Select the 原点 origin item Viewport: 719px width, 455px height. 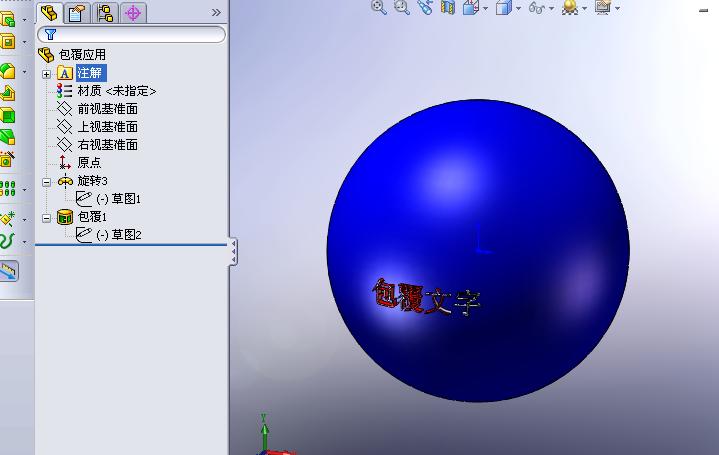[89, 162]
